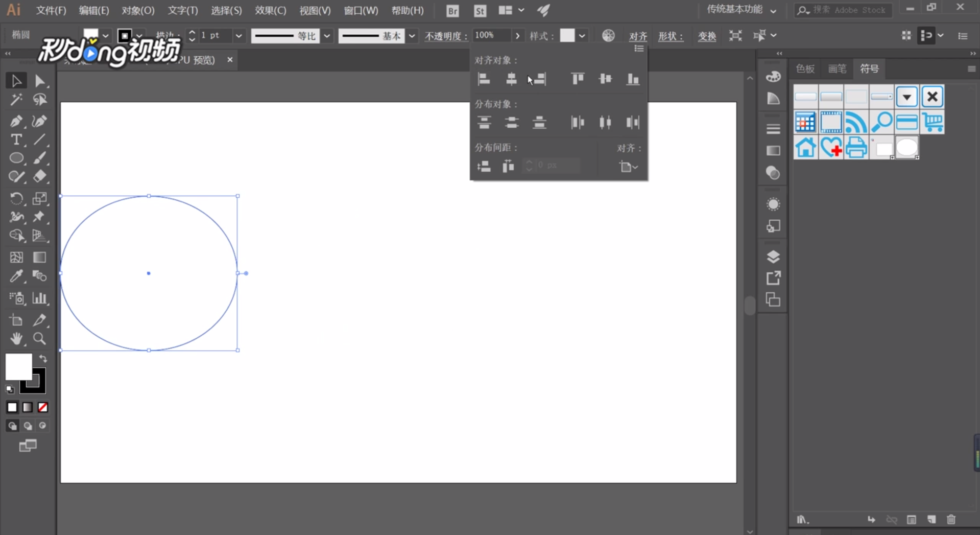This screenshot has height=535, width=980.
Task: Expand opacity options arrow
Action: tap(517, 36)
